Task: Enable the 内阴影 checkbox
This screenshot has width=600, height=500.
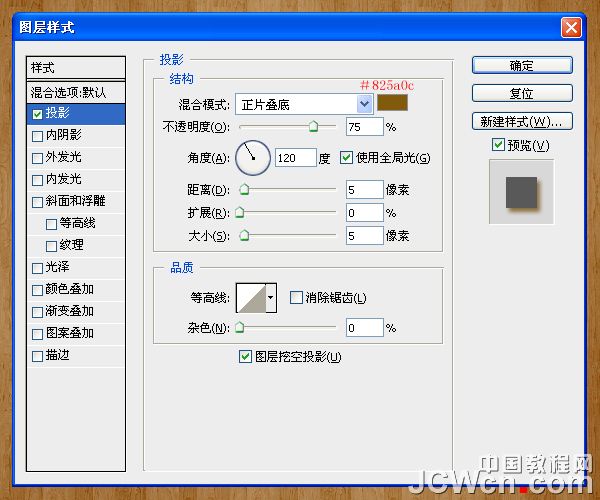Action: pyautogui.click(x=38, y=136)
